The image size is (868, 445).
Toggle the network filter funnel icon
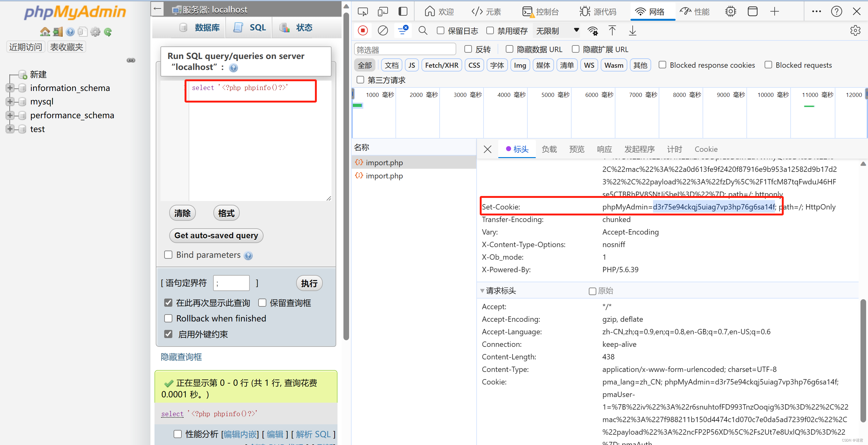click(x=403, y=30)
